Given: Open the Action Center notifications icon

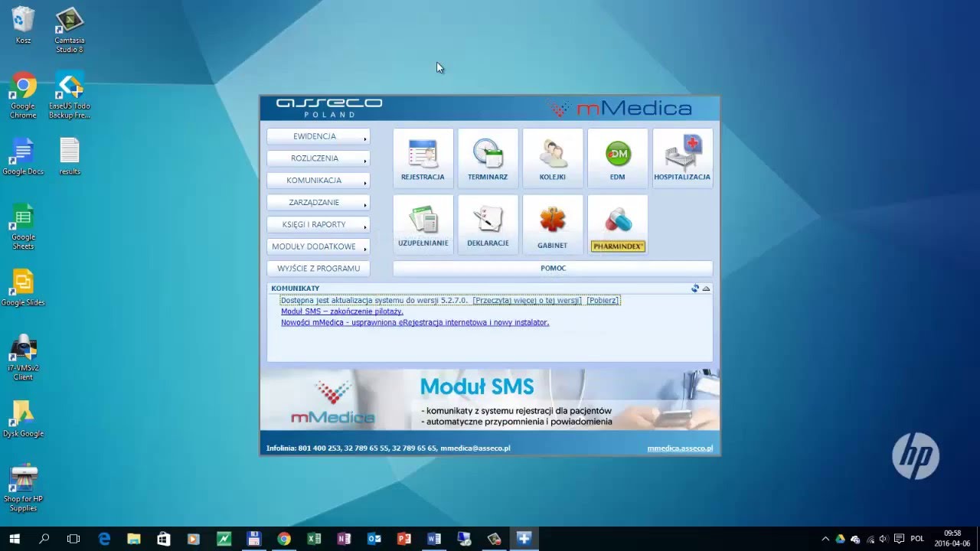Looking at the screenshot, I should (x=900, y=539).
